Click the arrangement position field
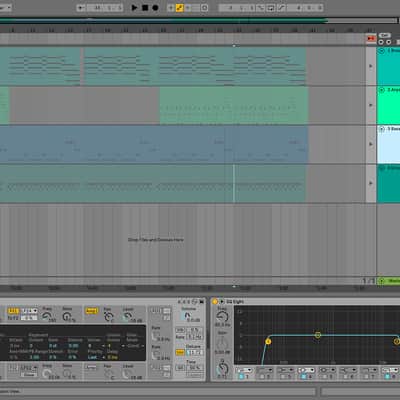The height and width of the screenshot is (400, 400). pyautogui.click(x=105, y=8)
